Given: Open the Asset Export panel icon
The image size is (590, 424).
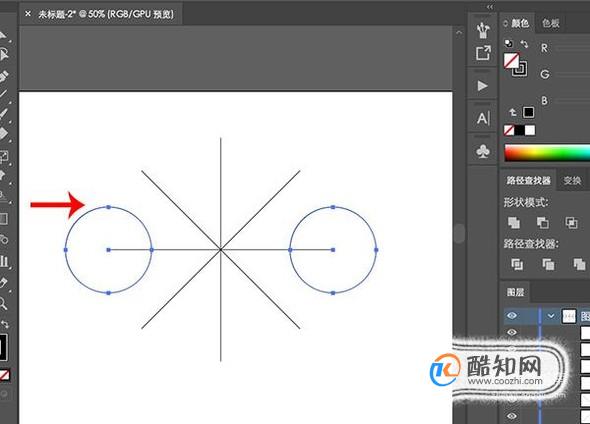Looking at the screenshot, I should tap(483, 53).
